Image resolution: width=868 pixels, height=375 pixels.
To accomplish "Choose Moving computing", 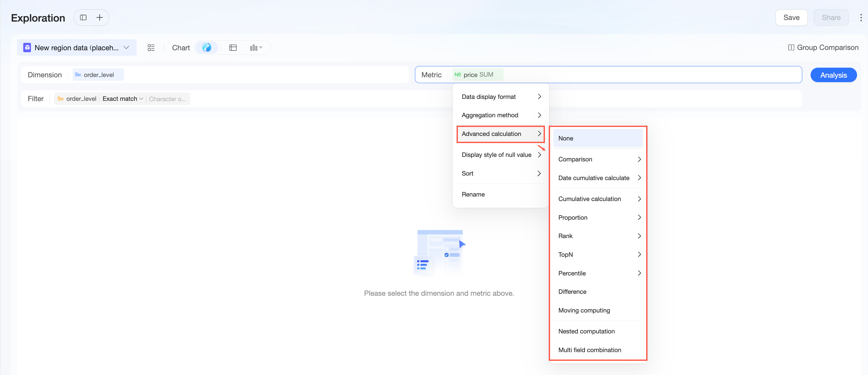I will click(598, 310).
